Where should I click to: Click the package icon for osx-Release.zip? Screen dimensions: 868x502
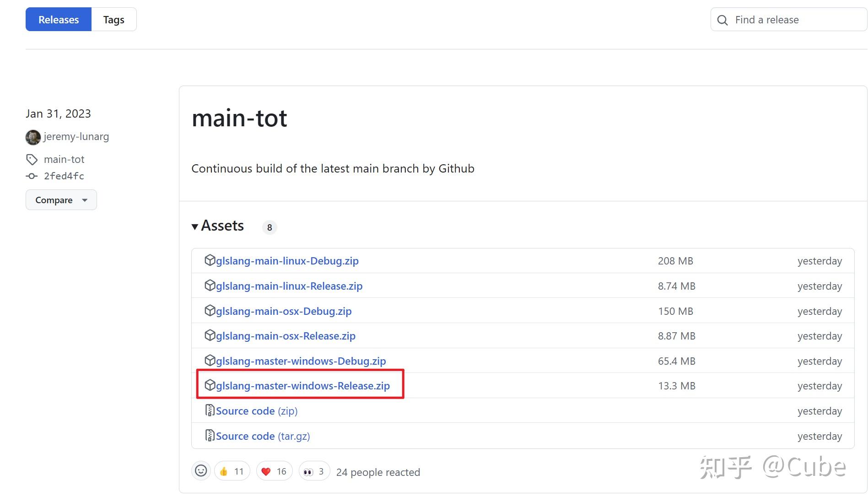coord(210,335)
